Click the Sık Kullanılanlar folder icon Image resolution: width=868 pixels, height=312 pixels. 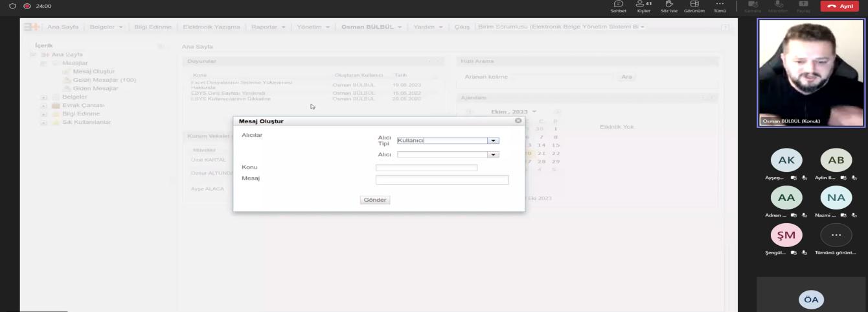click(x=56, y=122)
